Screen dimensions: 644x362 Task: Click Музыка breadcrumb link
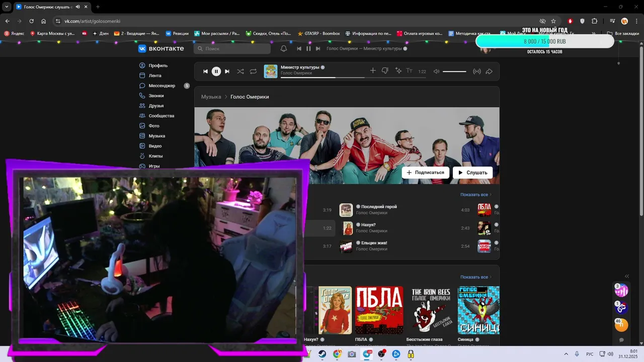coord(211,97)
